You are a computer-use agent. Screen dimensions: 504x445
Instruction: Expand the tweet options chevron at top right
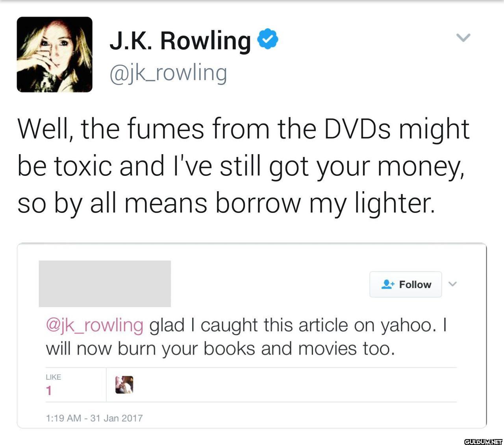[x=463, y=38]
